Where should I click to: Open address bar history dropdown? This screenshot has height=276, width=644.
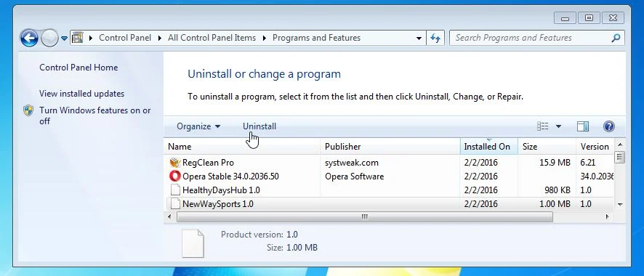[x=419, y=38]
